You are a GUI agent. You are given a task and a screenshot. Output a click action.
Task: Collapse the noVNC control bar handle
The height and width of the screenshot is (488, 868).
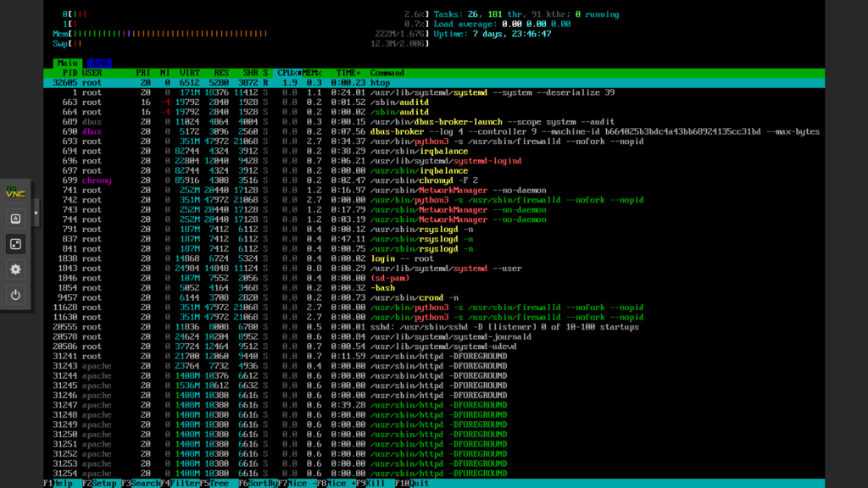[36, 213]
